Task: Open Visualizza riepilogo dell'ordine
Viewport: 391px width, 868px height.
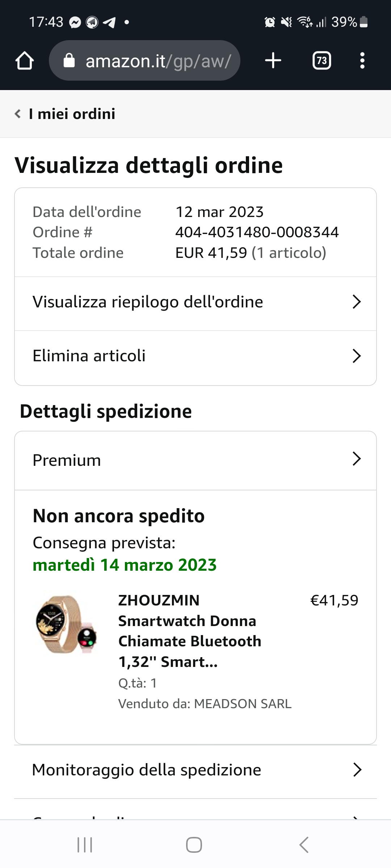Action: [x=195, y=302]
